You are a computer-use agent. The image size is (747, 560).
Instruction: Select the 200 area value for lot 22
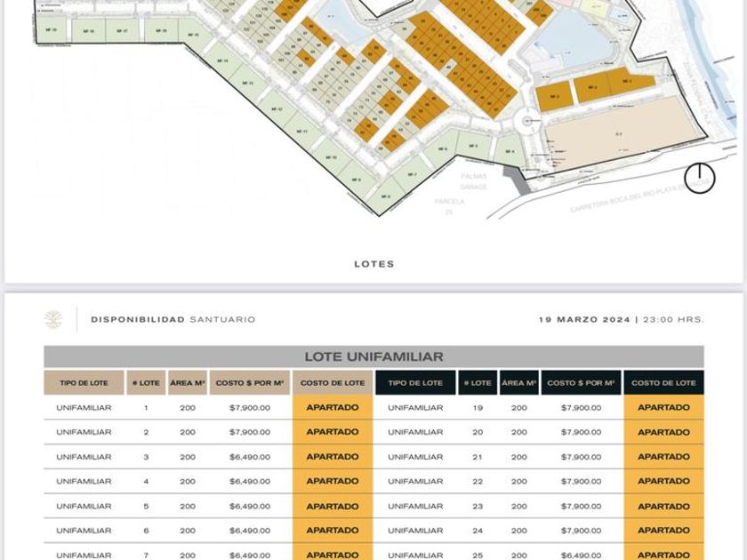(x=519, y=482)
